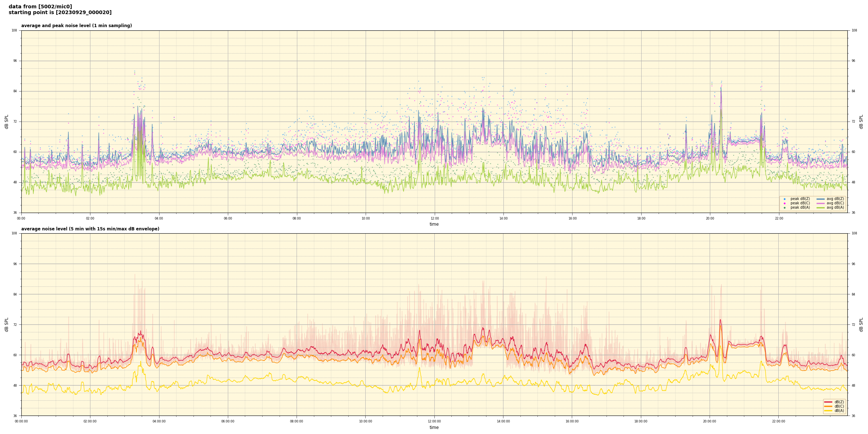868x434 pixels.
Task: Click the starting point 20230929_000020 text
Action: (60, 13)
